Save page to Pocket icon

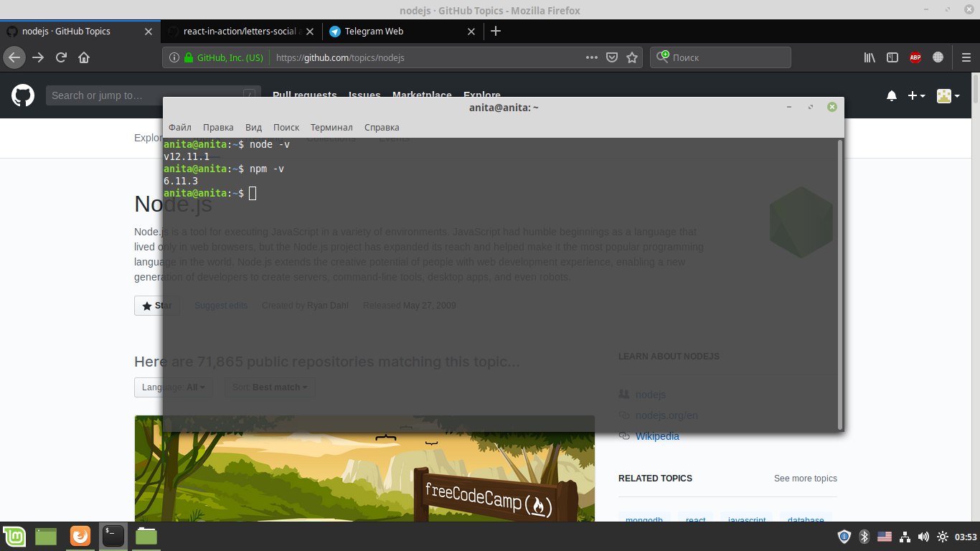[x=612, y=57]
